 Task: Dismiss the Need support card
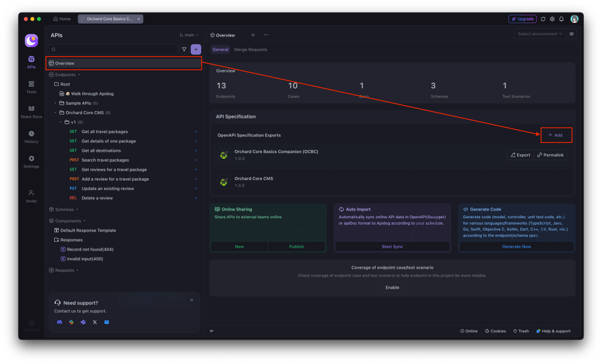pyautogui.click(x=191, y=300)
